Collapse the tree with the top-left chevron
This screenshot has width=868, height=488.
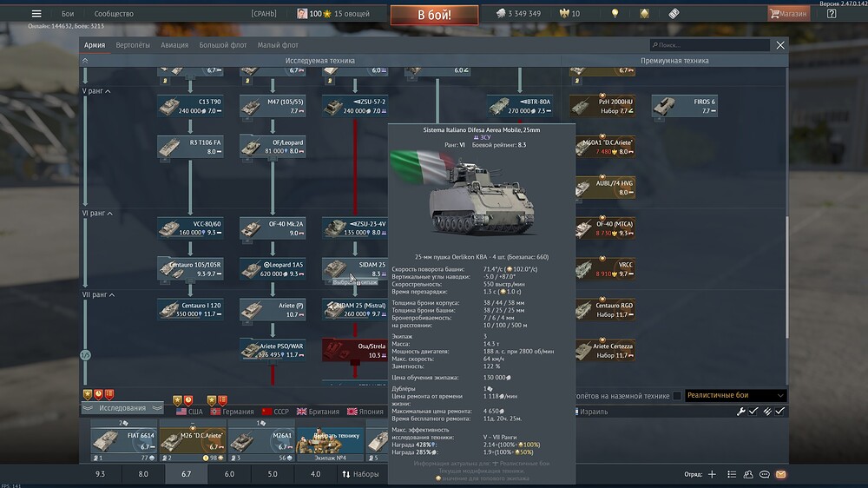click(x=85, y=61)
